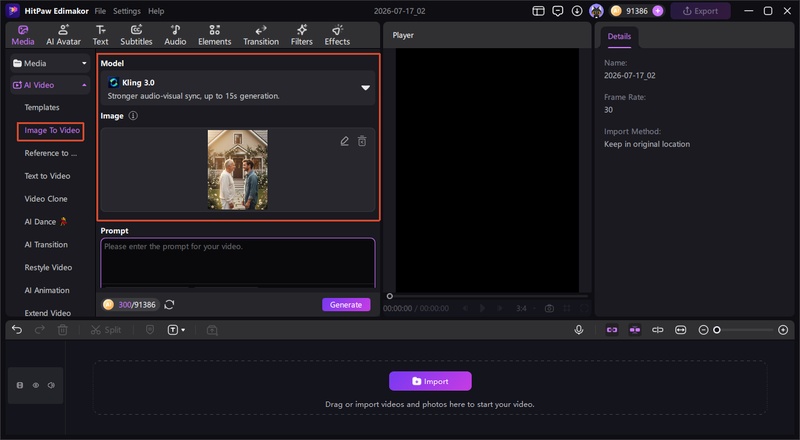Click into the Prompt text field

coord(238,263)
